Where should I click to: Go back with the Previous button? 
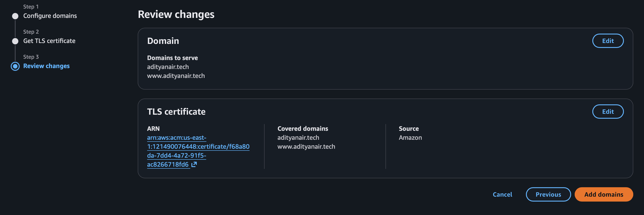(548, 194)
